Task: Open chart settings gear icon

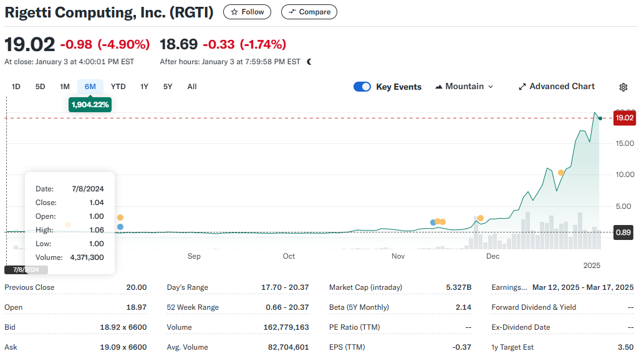Action: point(623,87)
